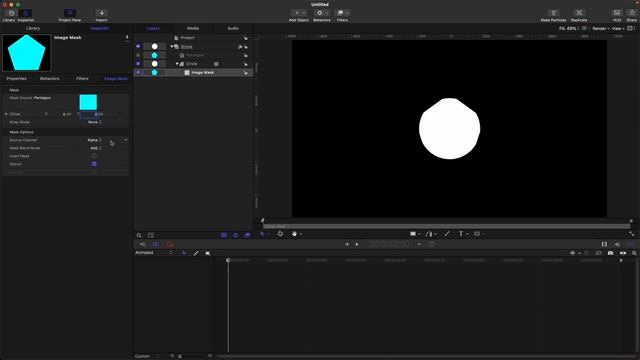
Task: Select the Rectangle shape tool
Action: tap(413, 234)
